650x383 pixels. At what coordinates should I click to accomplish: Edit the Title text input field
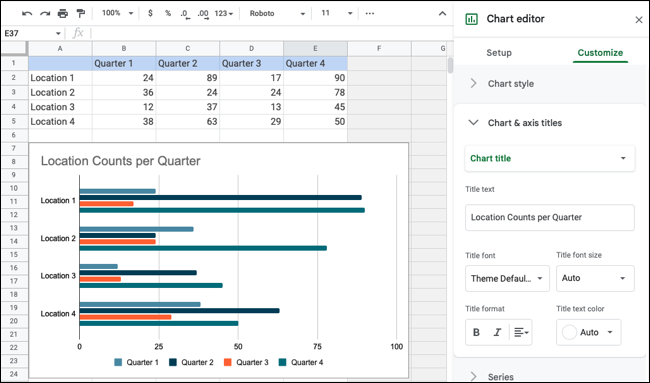[x=550, y=217]
